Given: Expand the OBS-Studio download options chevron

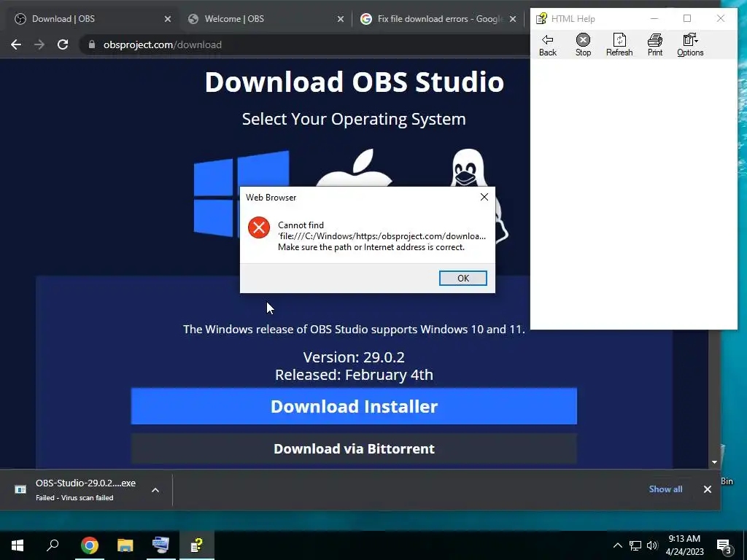Looking at the screenshot, I should coord(155,490).
